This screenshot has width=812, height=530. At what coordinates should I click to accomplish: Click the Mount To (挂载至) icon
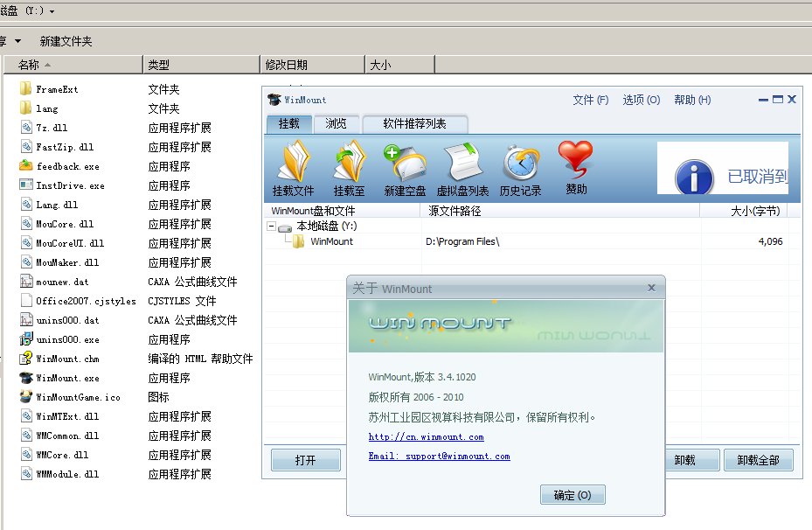coord(348,164)
